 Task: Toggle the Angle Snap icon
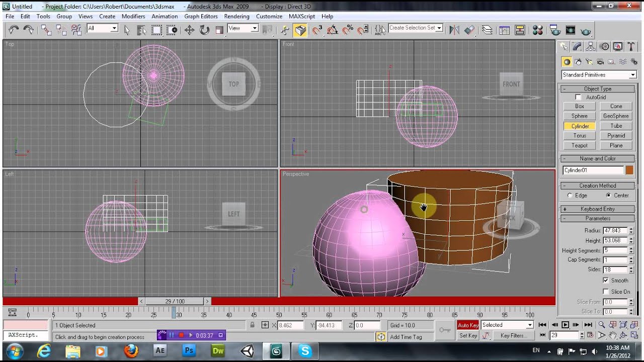(332, 30)
